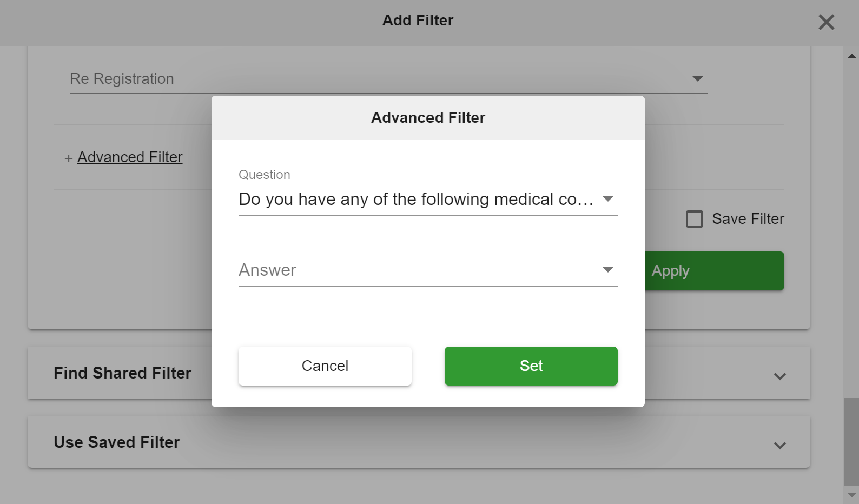Click the scrollbar down arrow
Viewport: 859px width, 504px height.
coord(851,495)
